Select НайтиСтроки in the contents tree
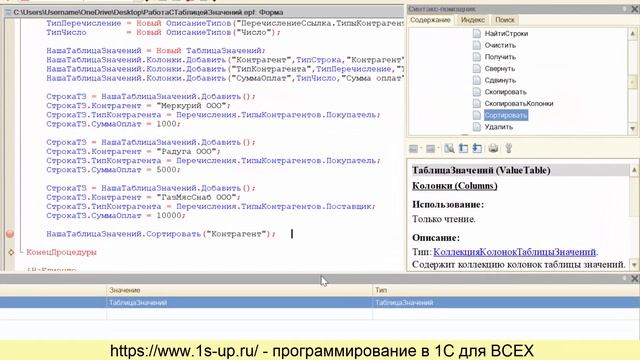 [x=506, y=33]
